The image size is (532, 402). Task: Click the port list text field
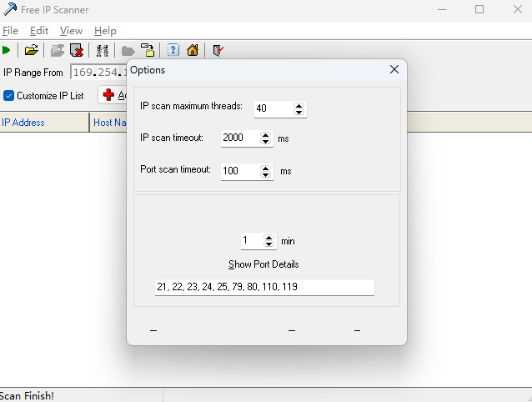(264, 287)
